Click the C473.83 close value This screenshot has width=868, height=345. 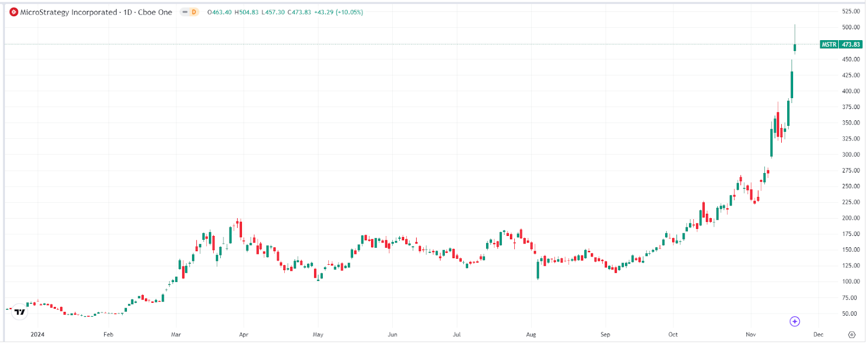click(299, 12)
